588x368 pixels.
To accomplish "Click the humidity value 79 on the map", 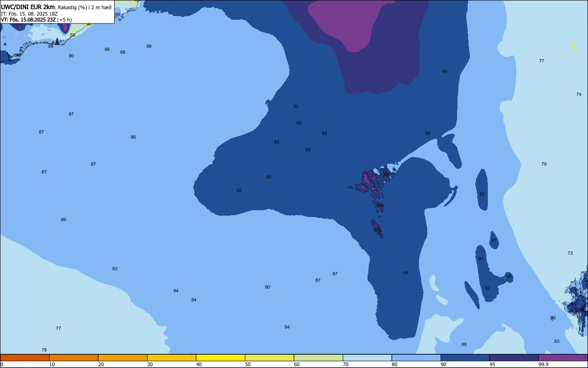I will point(544,164).
